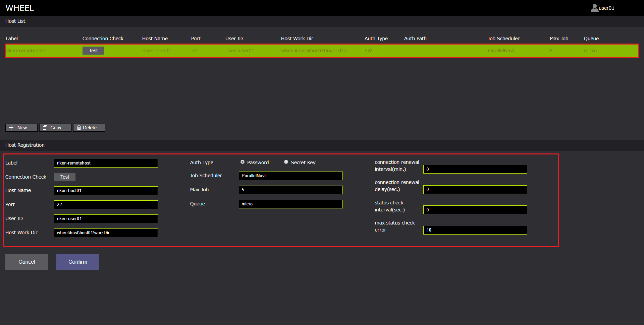Click the New host button
Image resolution: width=644 pixels, height=325 pixels.
[x=21, y=128]
